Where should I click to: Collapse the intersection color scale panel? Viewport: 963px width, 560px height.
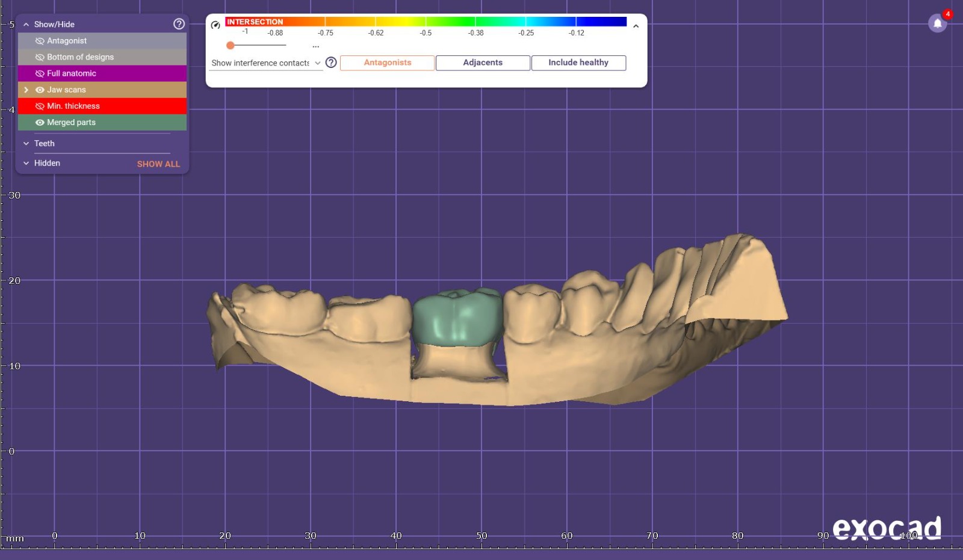click(x=636, y=26)
